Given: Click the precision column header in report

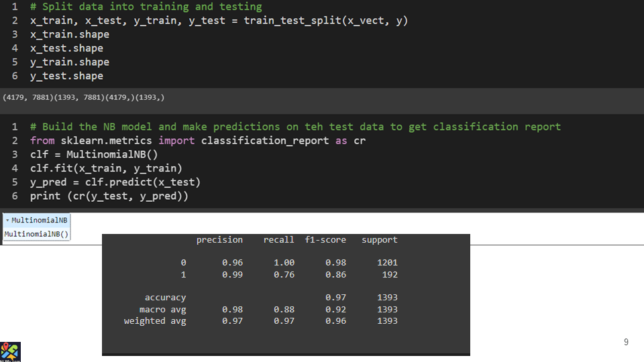Looking at the screenshot, I should click(219, 240).
